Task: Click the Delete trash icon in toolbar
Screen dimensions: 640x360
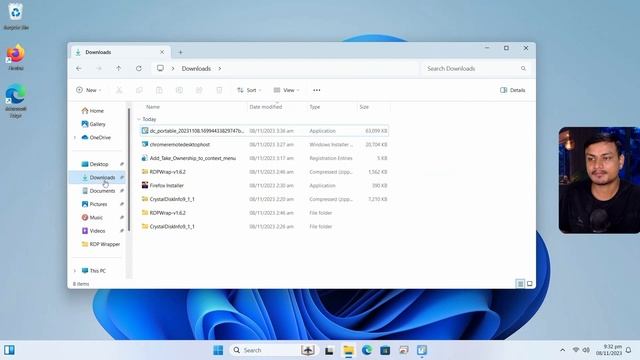Action: [219, 90]
